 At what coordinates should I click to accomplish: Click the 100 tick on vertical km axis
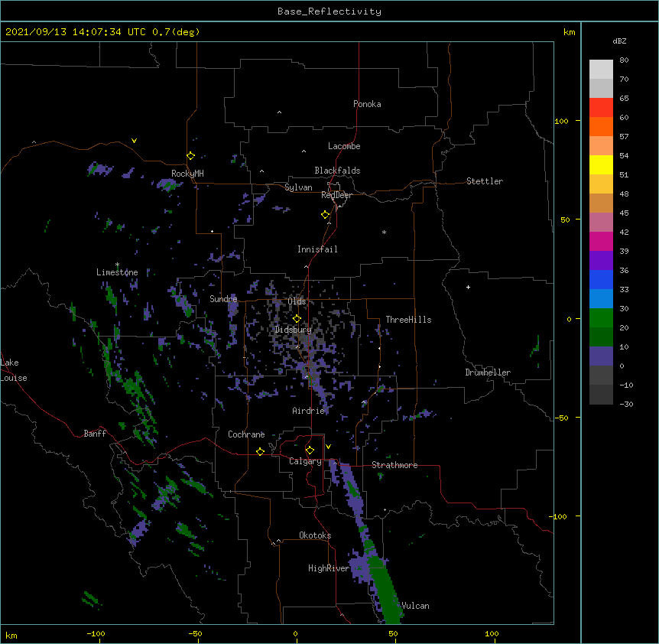pos(561,121)
